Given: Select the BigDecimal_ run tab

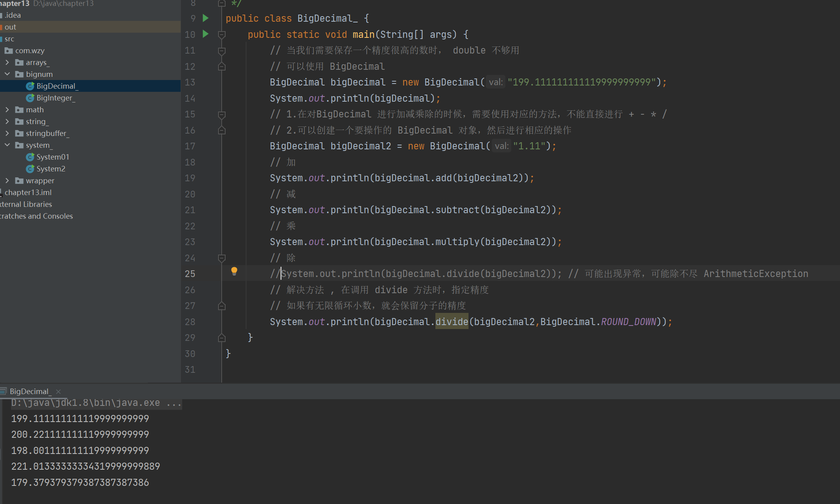Looking at the screenshot, I should (x=30, y=391).
